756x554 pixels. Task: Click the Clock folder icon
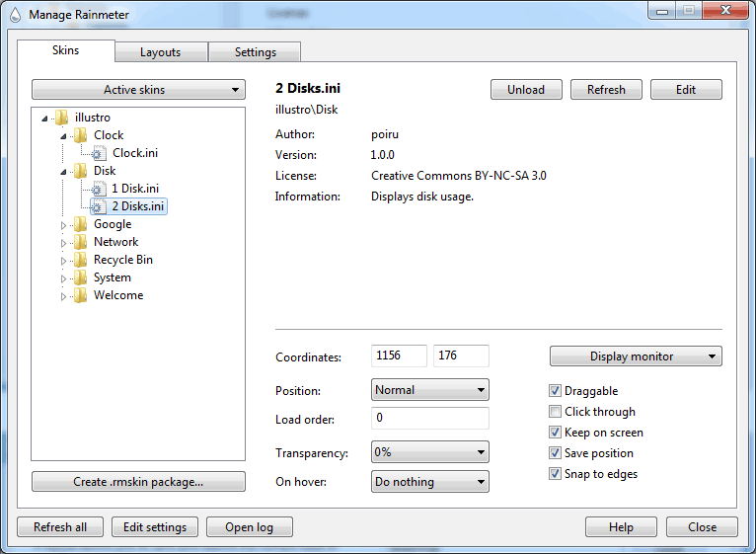coord(80,135)
